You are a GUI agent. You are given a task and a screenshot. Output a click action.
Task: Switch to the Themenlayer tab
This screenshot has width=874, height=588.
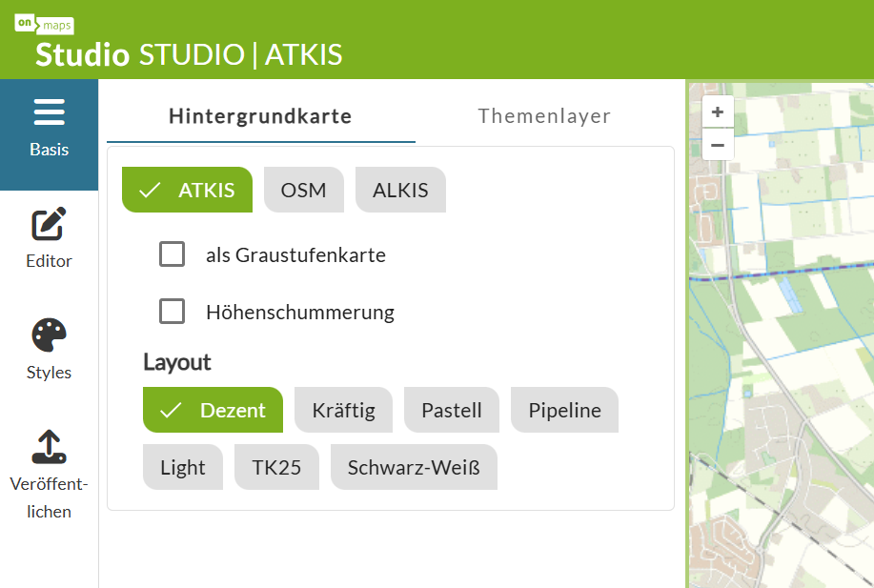coord(544,116)
